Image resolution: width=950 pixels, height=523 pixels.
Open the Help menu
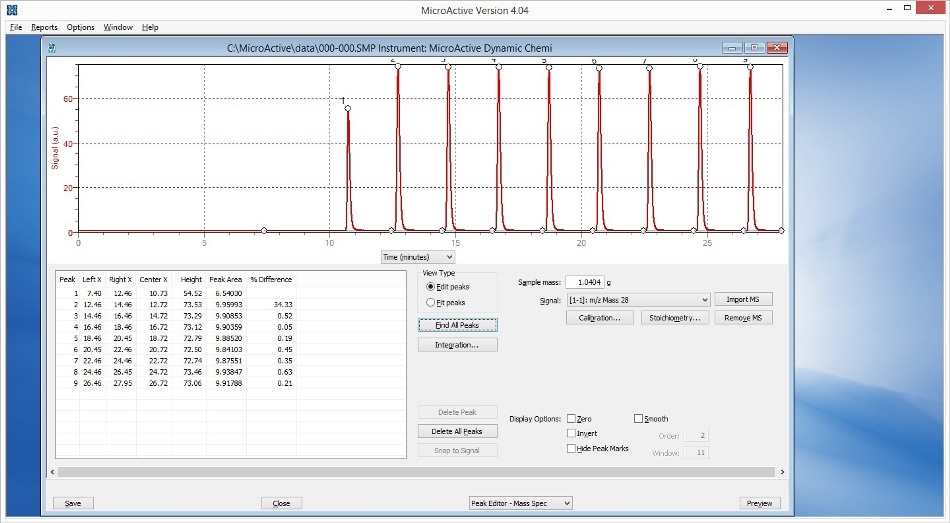coord(150,27)
